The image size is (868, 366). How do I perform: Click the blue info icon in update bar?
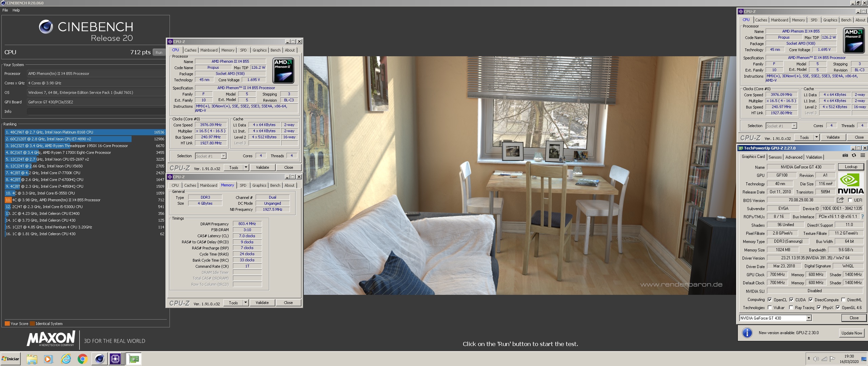tap(747, 333)
